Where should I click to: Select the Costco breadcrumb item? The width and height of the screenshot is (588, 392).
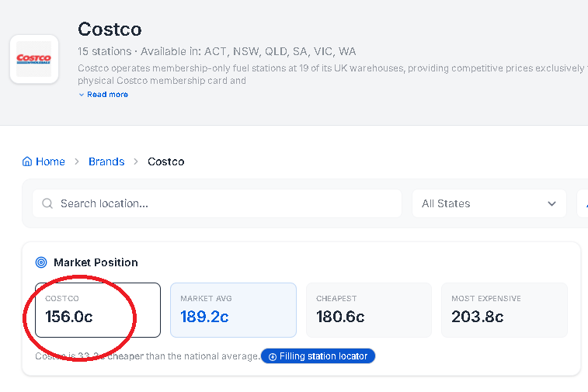tap(165, 161)
